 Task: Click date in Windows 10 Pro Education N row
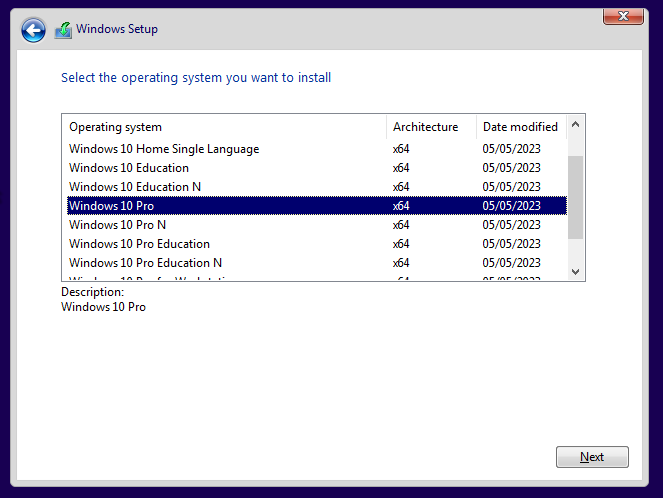coord(511,263)
